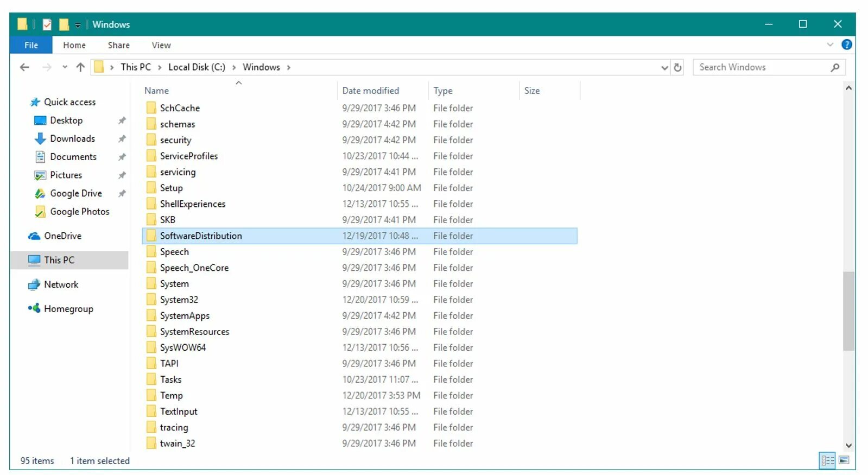Screen dimensions: 868x475
Task: Open Customize Quick Access Toolbar dropdown
Action: click(78, 25)
